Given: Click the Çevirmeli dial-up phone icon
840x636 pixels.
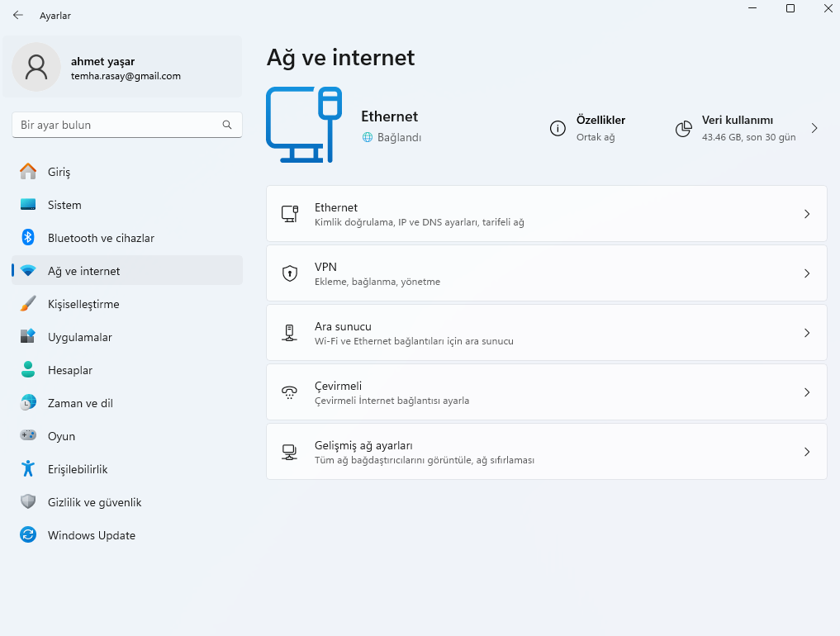Looking at the screenshot, I should click(290, 392).
